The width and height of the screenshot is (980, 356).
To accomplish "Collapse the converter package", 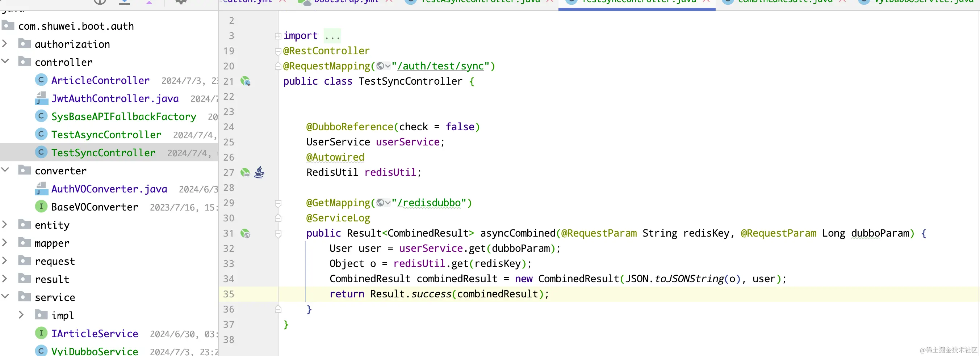I will click(x=5, y=170).
